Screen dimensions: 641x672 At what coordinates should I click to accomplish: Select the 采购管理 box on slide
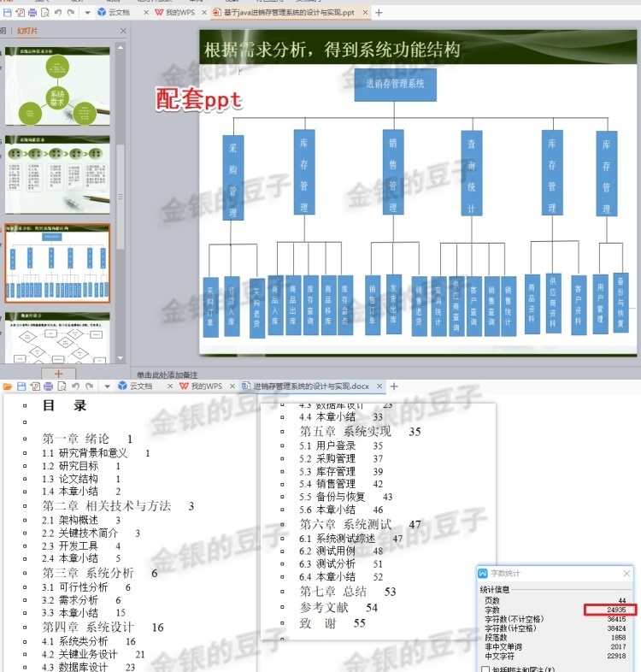pos(233,178)
